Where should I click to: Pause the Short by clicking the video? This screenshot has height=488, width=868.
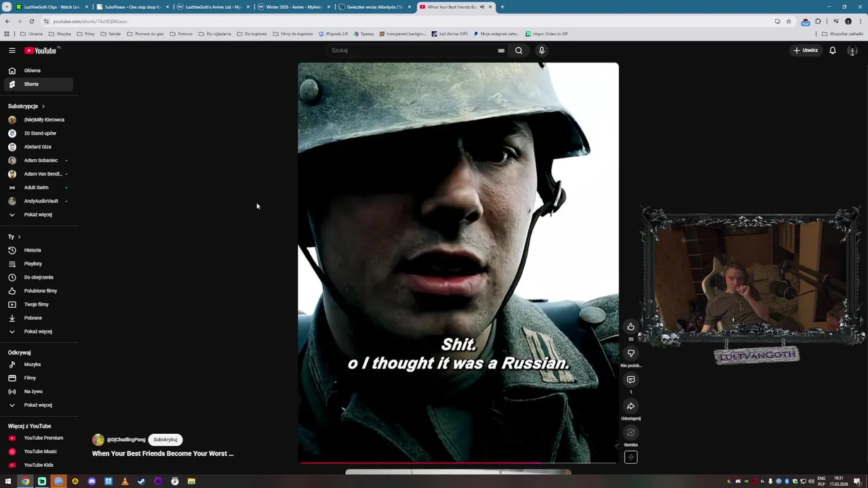point(458,263)
